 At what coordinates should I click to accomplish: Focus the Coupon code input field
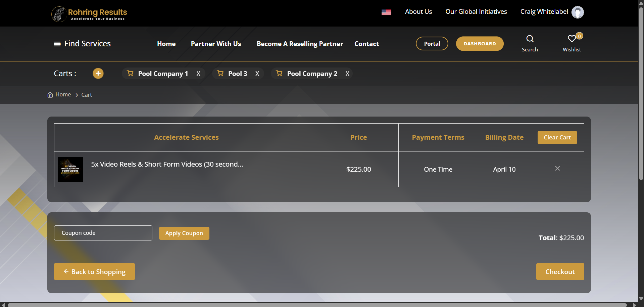(103, 233)
